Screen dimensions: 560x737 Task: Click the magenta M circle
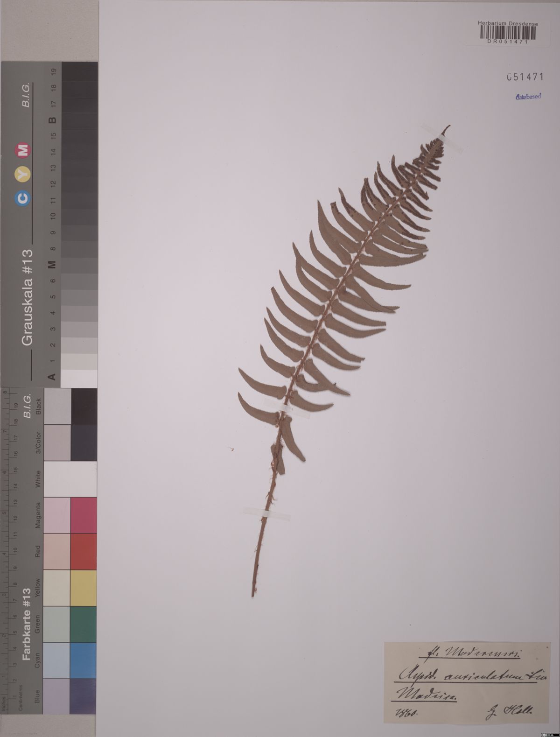23,150
